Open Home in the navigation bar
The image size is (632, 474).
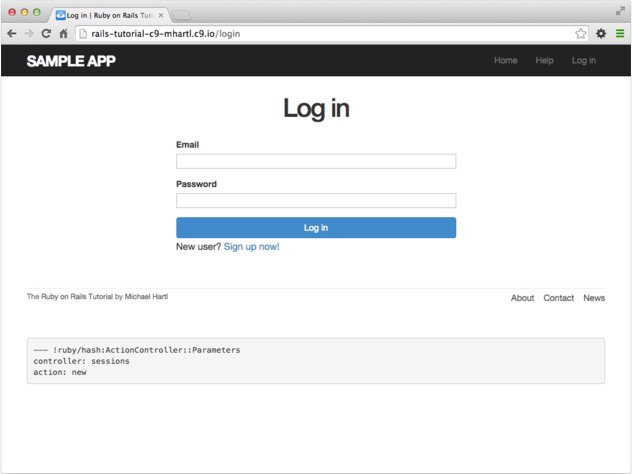[x=505, y=61]
